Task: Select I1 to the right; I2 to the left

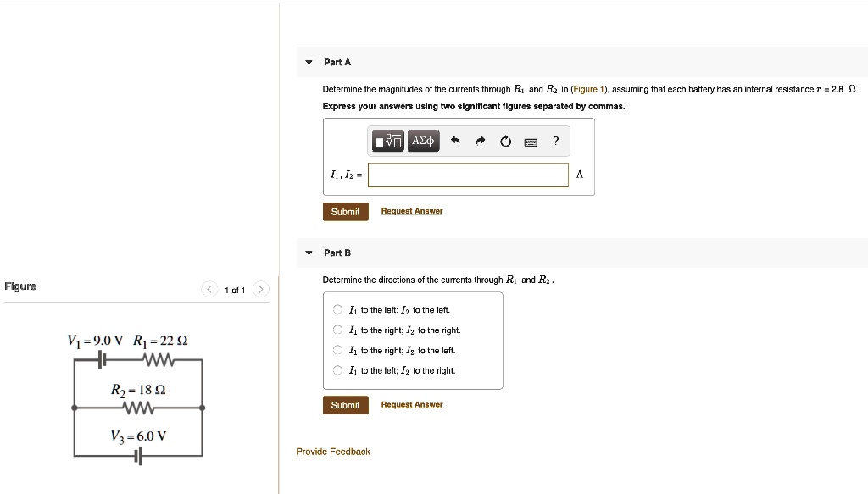Action: [337, 350]
